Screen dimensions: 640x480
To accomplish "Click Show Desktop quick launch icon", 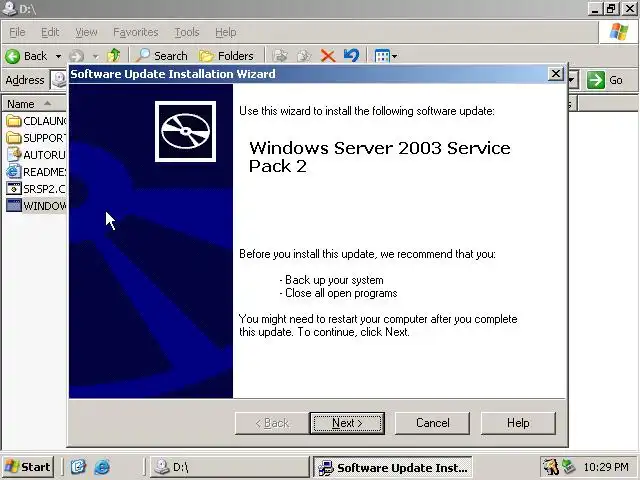I will click(x=78, y=467).
